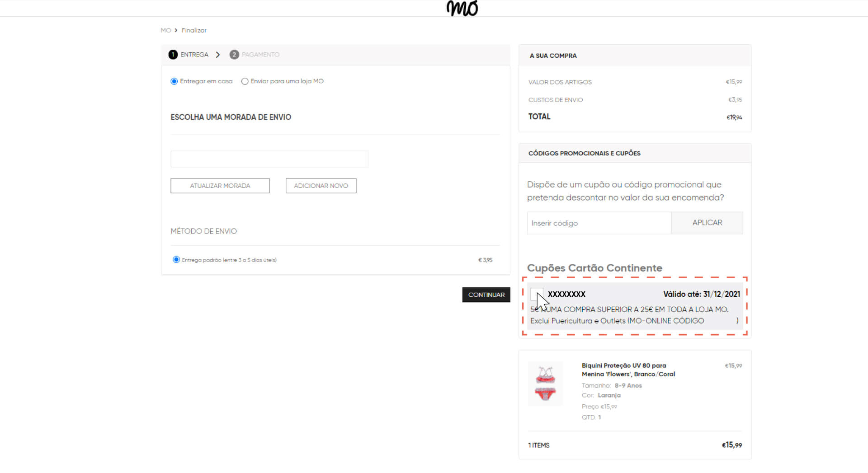The image size is (868, 473).
Task: Click the step 1 circle icon
Action: point(173,55)
